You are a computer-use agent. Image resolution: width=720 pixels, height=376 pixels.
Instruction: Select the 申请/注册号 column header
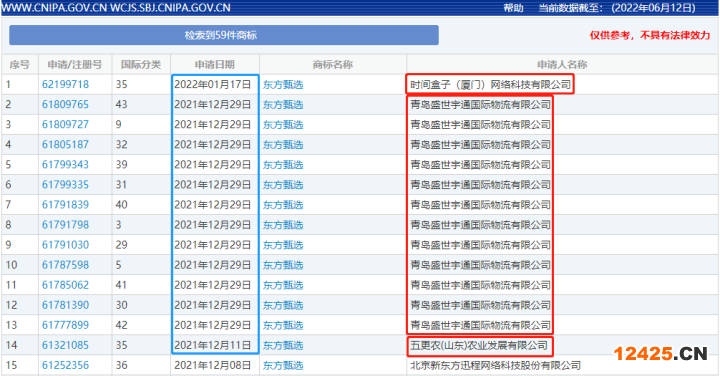[75, 65]
